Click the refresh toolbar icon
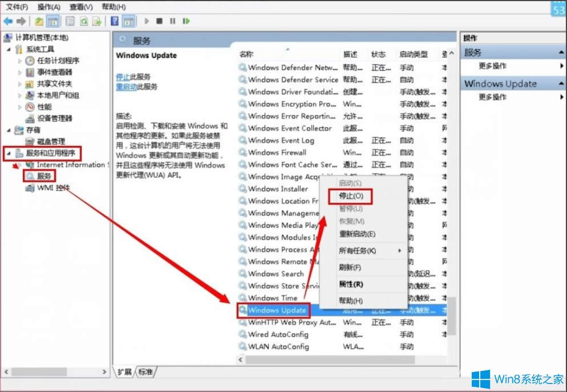The height and width of the screenshot is (392, 567). (84, 21)
